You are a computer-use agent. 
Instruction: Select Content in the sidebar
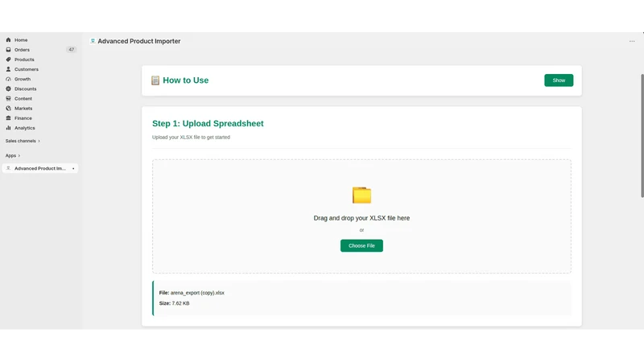coord(23,98)
